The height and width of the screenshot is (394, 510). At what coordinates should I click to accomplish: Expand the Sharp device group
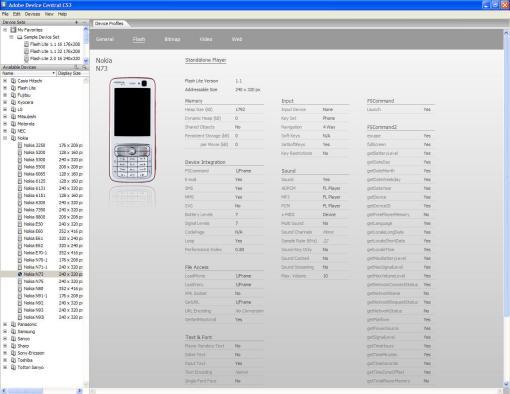coord(5,346)
